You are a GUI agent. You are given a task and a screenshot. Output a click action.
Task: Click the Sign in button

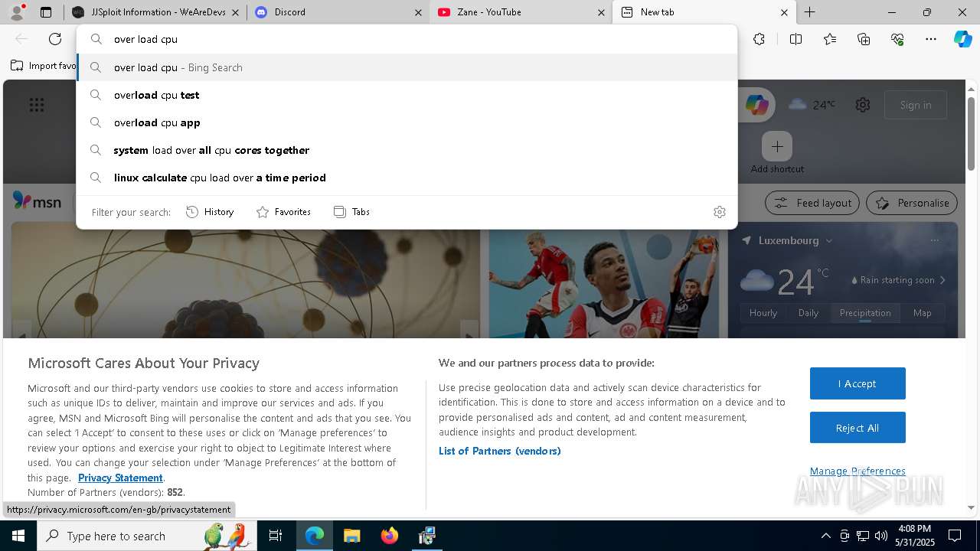click(916, 105)
